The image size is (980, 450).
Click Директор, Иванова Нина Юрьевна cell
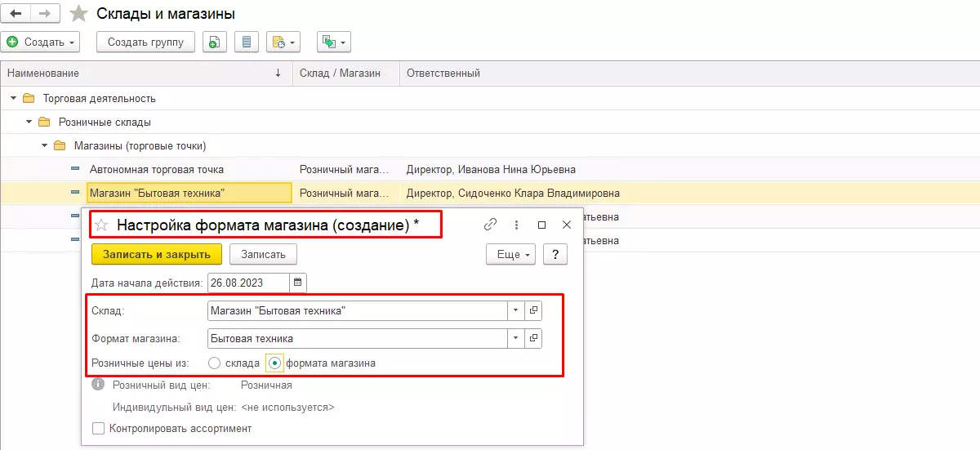(x=490, y=170)
